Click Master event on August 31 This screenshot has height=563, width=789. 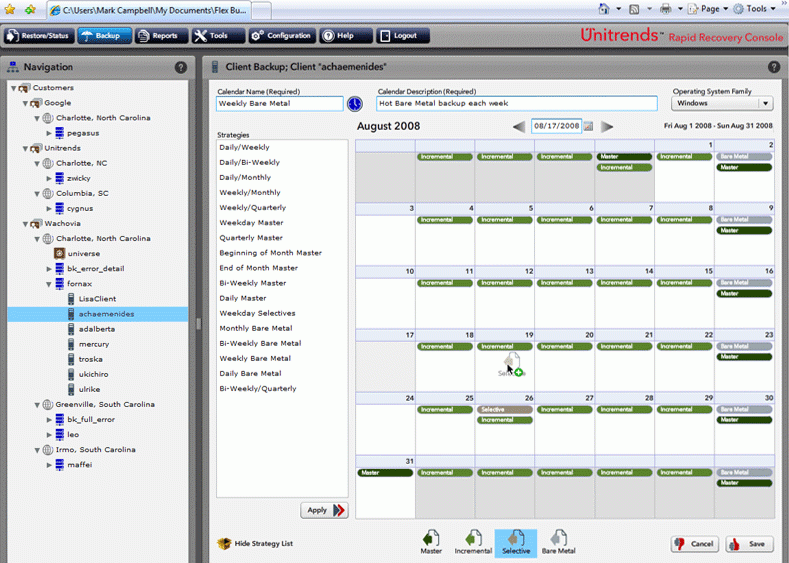point(385,473)
